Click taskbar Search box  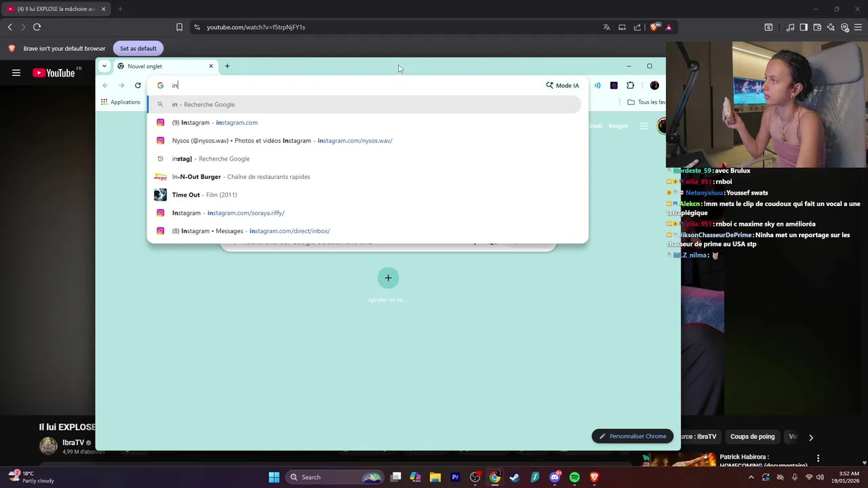(x=334, y=477)
